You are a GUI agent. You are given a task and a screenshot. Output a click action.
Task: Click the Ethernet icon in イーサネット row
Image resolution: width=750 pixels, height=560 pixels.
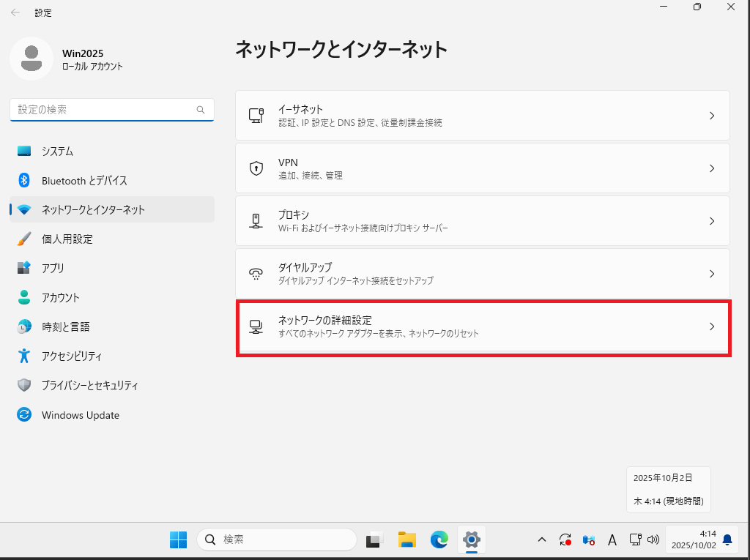tap(256, 116)
